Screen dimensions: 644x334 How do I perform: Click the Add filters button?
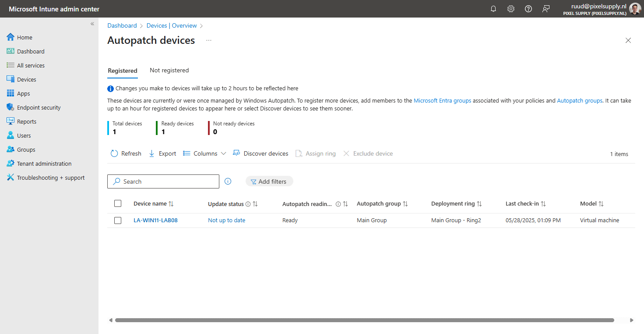[269, 181]
